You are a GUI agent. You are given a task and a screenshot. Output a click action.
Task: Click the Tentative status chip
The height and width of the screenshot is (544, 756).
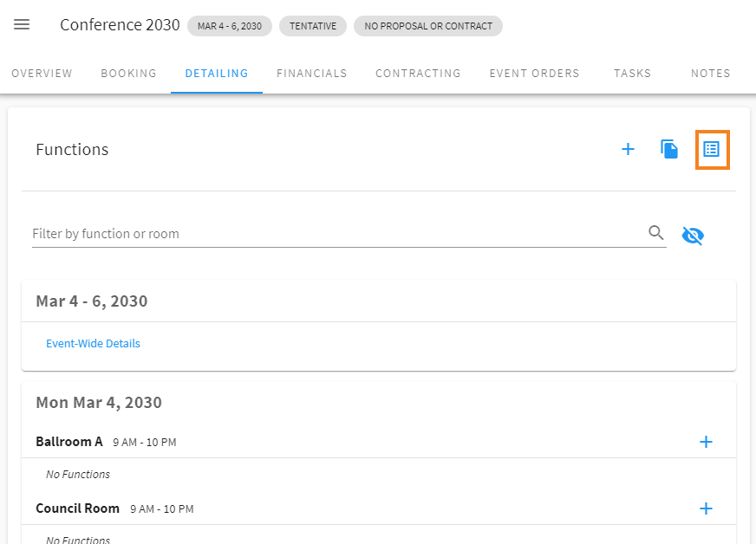click(x=313, y=26)
